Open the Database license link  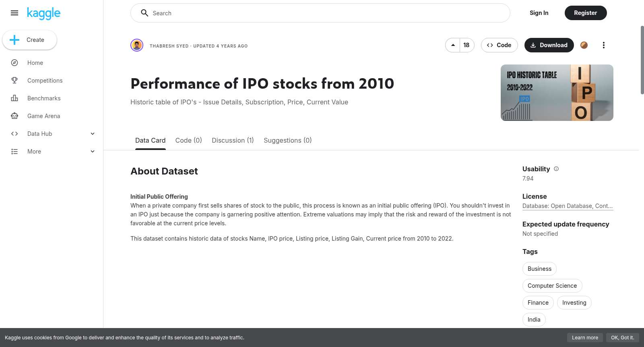click(568, 206)
